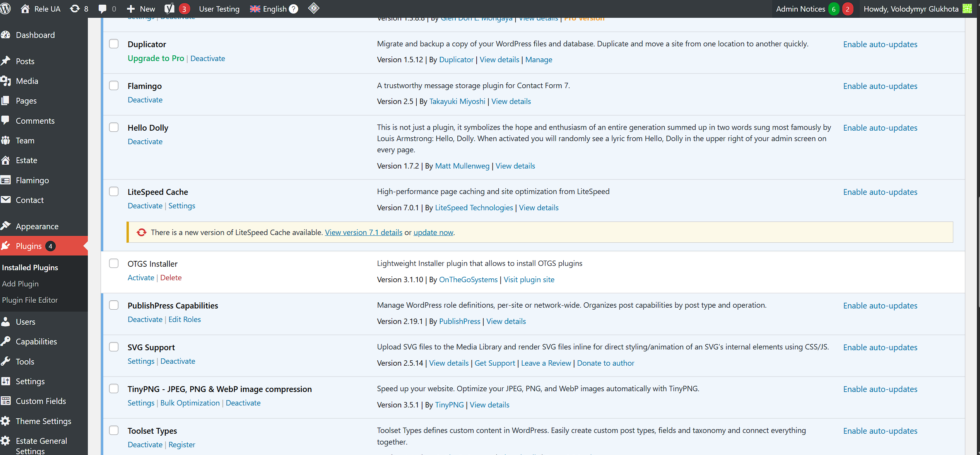The image size is (980, 455).
Task: Deactivate the Hello Dolly plugin
Action: coord(145,141)
